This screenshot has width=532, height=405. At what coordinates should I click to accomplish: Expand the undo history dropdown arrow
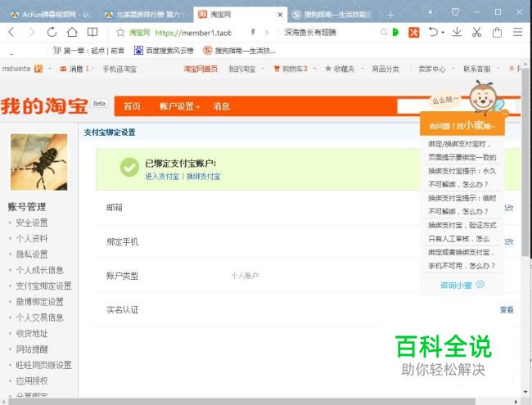click(x=442, y=32)
